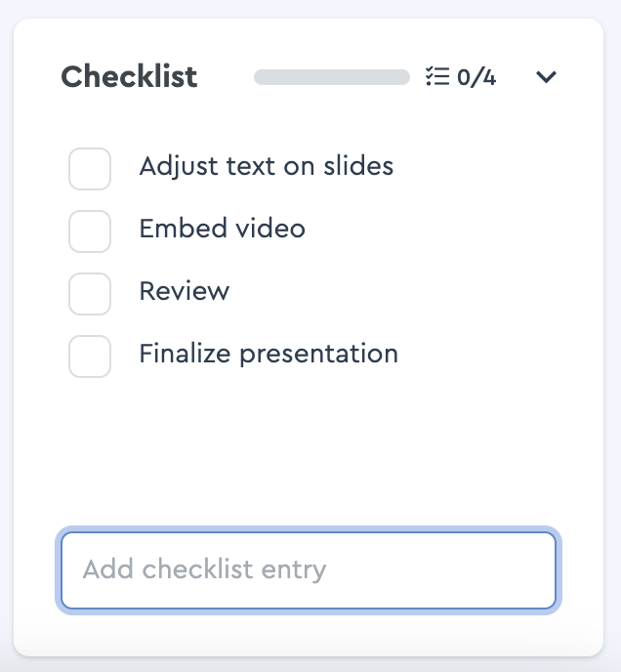The width and height of the screenshot is (621, 672).
Task: Collapse the Checklist section with the chevron
Action: 546,77
